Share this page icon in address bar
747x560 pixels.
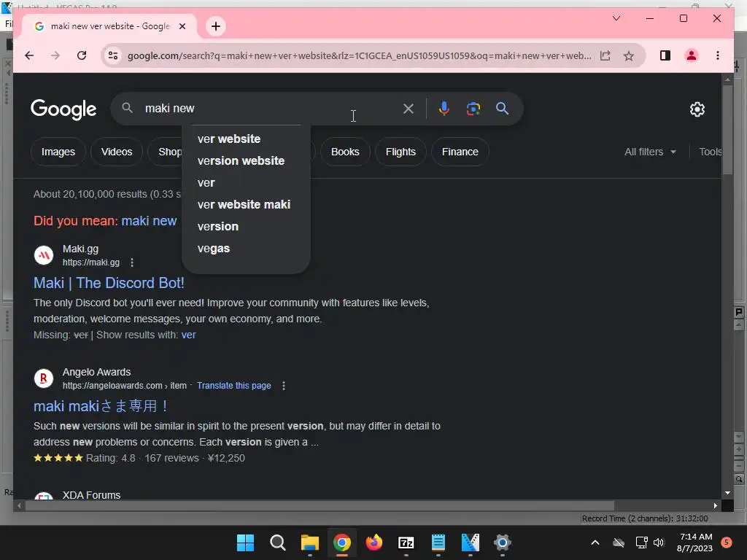click(605, 55)
